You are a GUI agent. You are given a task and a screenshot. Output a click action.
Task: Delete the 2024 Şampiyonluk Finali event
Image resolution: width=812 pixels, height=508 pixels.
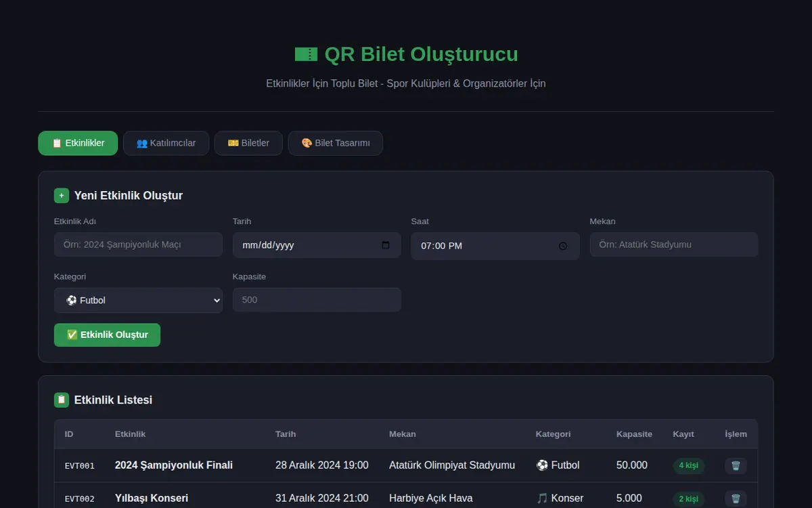(x=736, y=465)
